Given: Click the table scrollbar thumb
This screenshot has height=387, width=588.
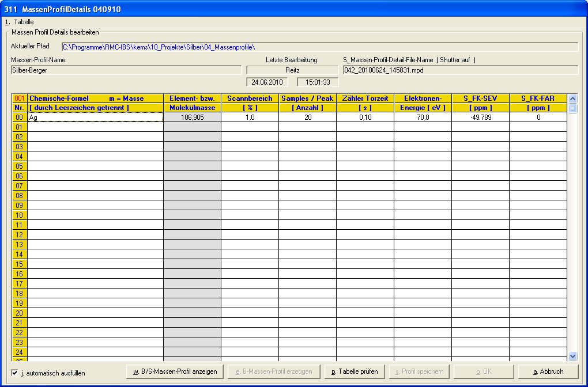Looking at the screenshot, I should 572,108.
